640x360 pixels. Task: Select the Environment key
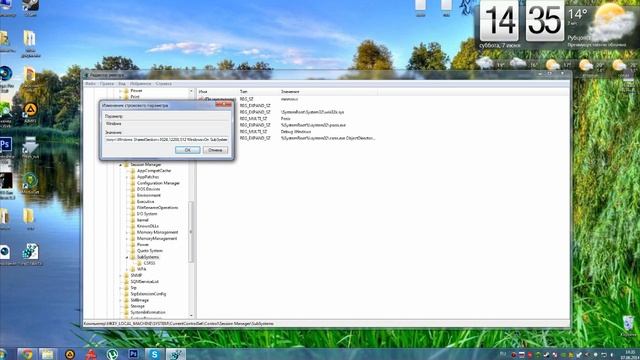coord(149,195)
